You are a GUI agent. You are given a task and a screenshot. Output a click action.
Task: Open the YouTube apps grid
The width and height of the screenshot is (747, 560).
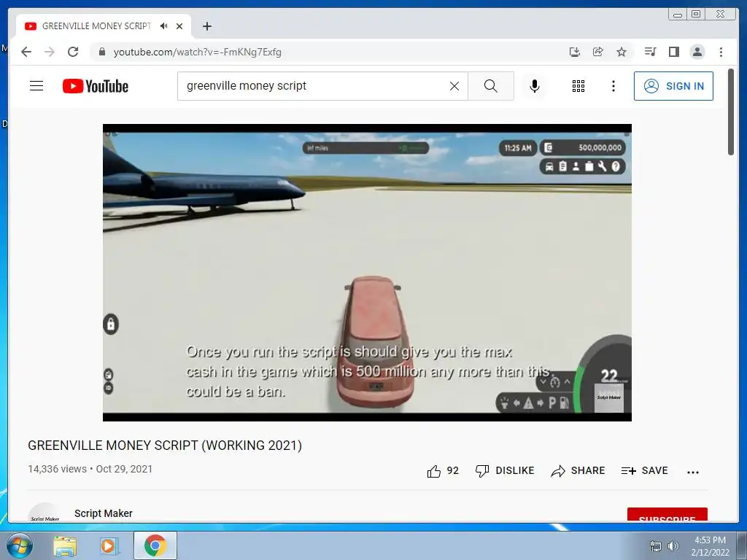coord(578,86)
